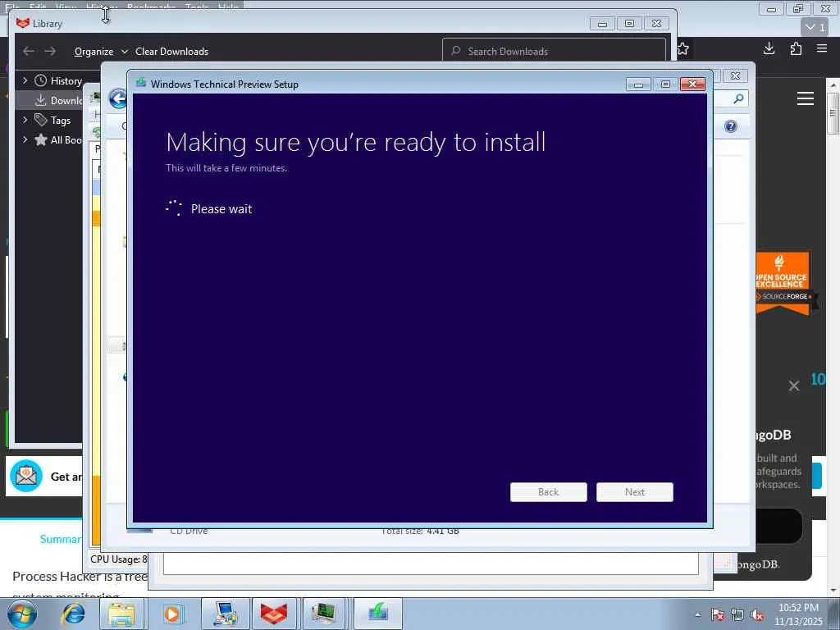The width and height of the screenshot is (840, 630).
Task: Close the MongoDB ad with X
Action: (x=794, y=386)
